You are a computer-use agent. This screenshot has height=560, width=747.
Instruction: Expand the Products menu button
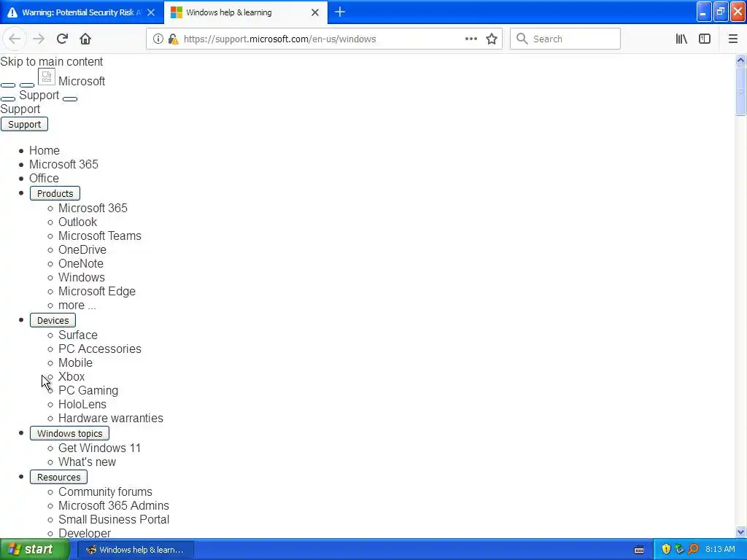point(55,193)
